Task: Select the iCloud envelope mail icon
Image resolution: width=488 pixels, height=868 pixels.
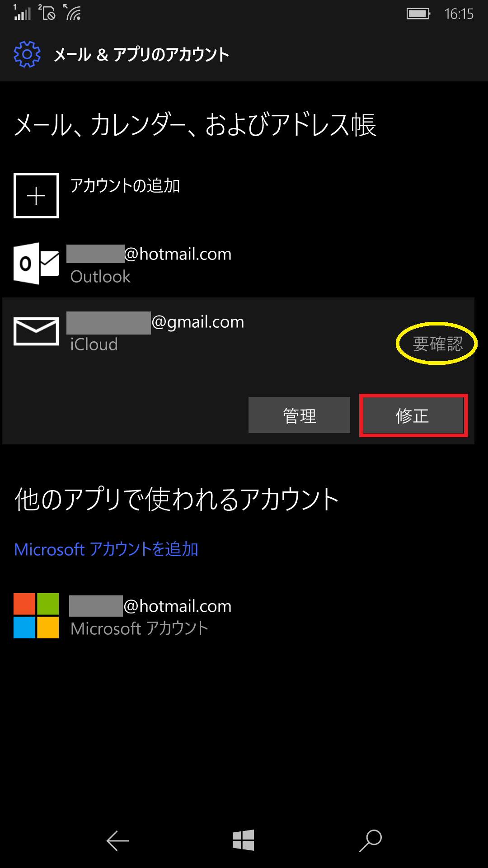Action: point(36,331)
